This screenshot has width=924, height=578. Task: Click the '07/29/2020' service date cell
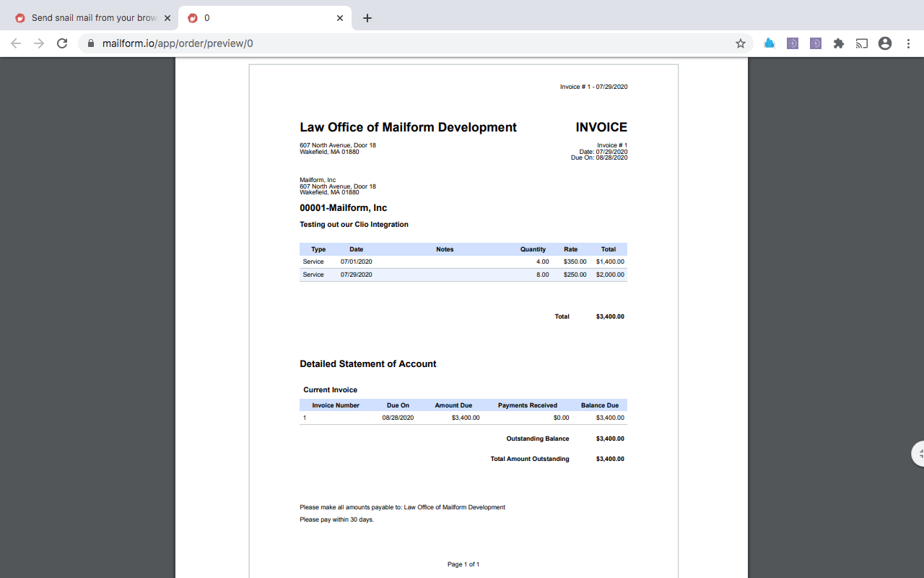pos(357,275)
